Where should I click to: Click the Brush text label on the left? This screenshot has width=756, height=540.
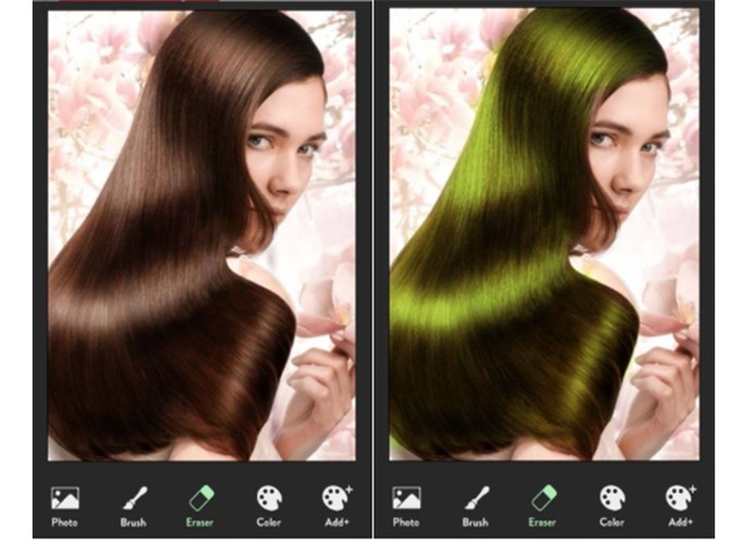[133, 522]
